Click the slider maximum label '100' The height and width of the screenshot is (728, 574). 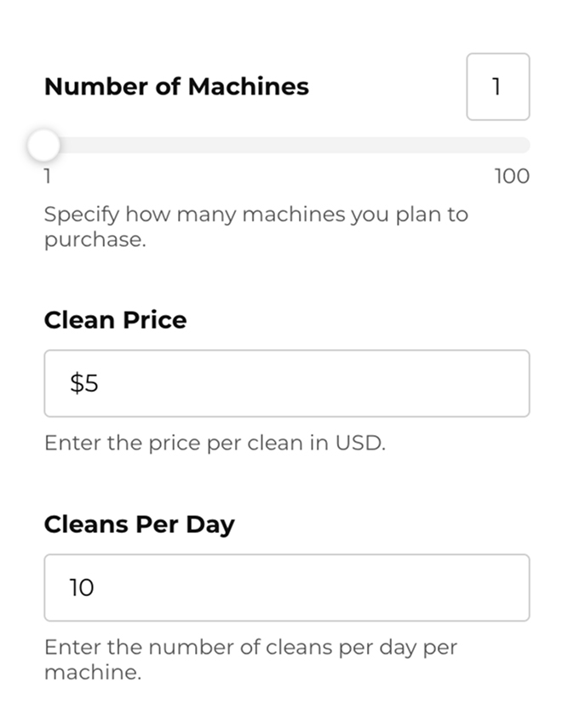[x=511, y=177]
